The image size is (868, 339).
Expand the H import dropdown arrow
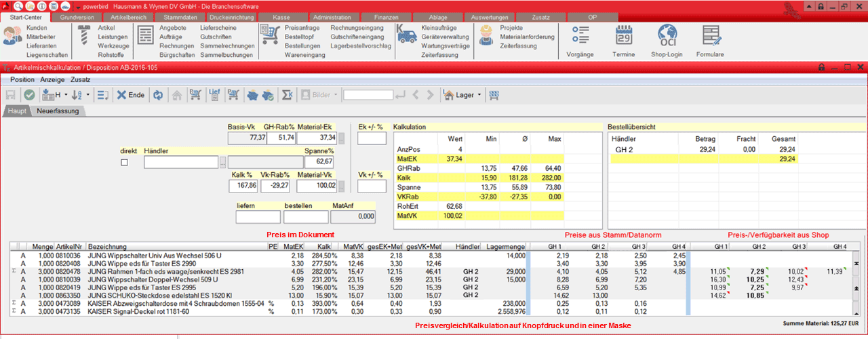(x=66, y=95)
